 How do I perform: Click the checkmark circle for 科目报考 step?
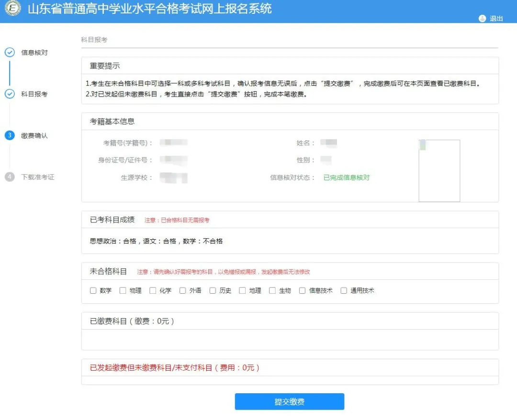click(x=10, y=94)
